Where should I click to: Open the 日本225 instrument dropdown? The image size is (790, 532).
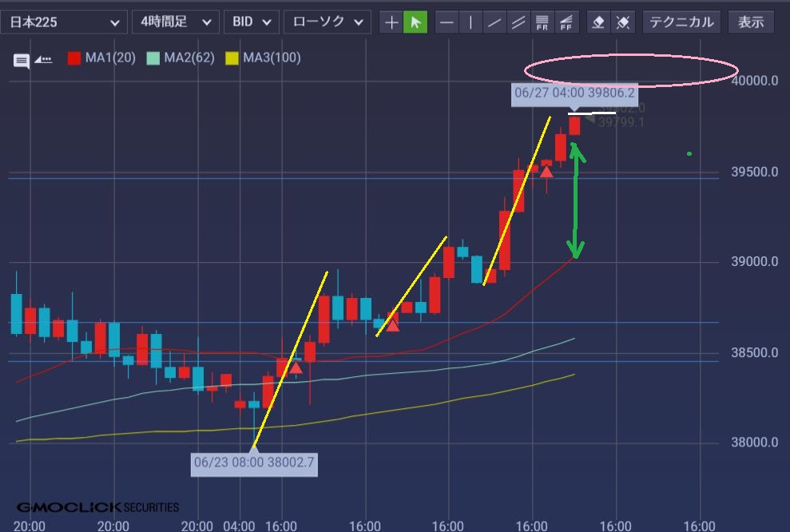tap(64, 22)
